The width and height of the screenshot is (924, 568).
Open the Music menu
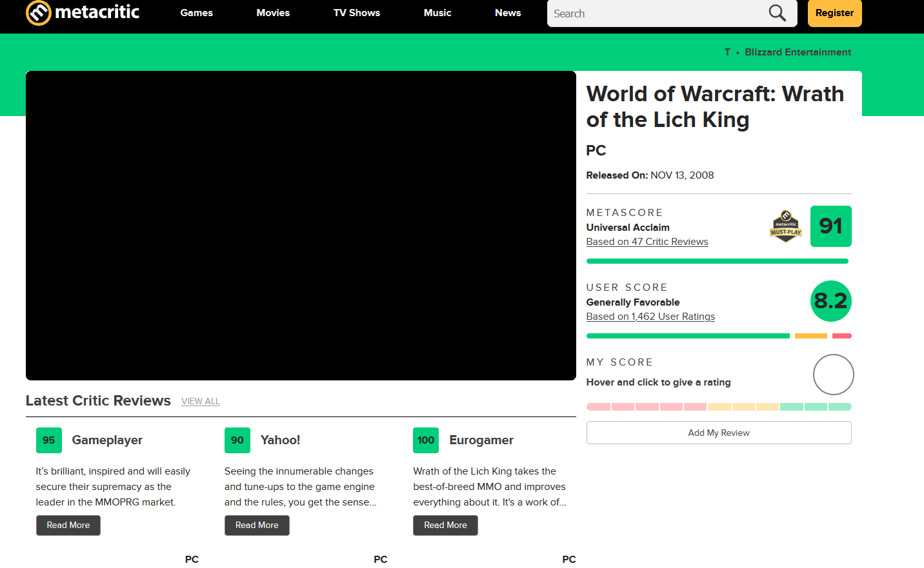click(437, 13)
